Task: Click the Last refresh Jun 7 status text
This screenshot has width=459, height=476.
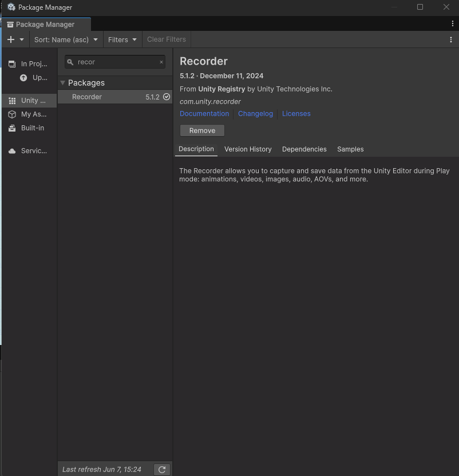Action: click(x=102, y=469)
